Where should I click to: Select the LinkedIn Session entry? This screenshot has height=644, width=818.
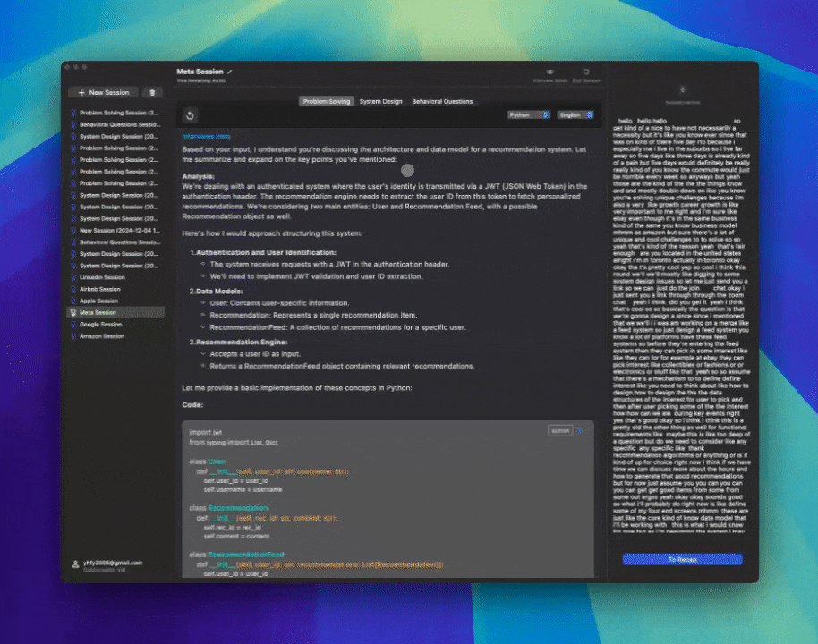tap(100, 277)
